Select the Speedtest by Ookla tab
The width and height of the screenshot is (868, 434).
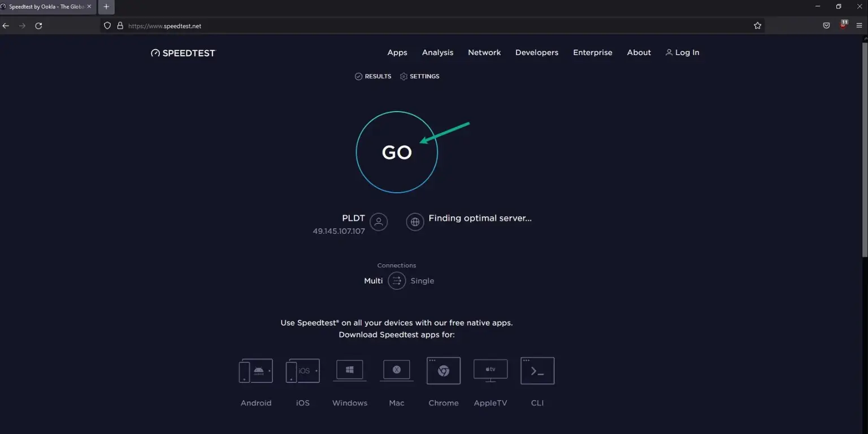[x=47, y=7]
